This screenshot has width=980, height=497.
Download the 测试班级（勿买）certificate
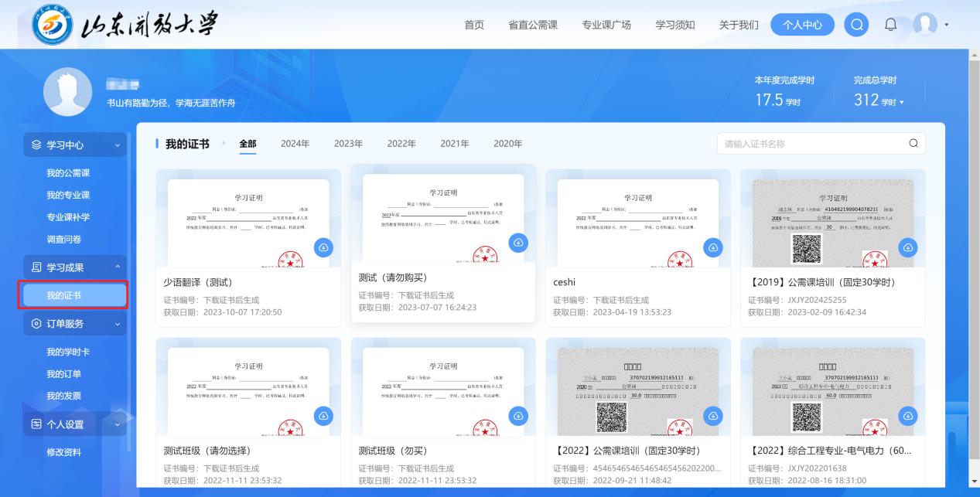518,416
